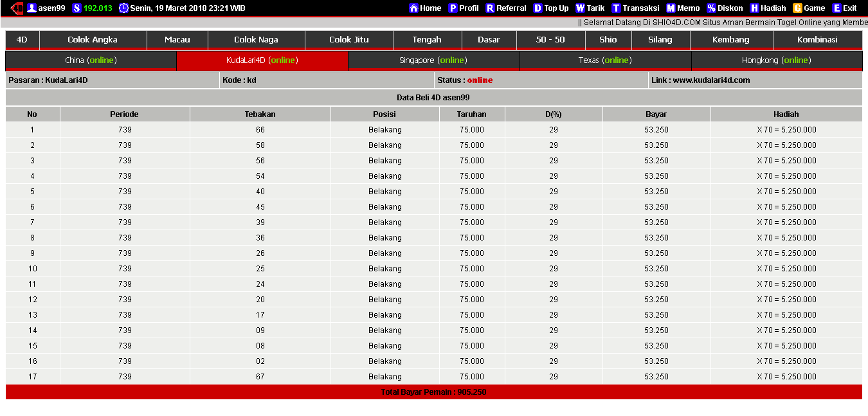
Task: Open the Game G icon
Action: click(x=797, y=8)
